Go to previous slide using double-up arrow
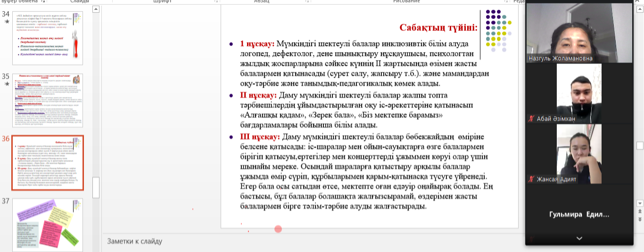Viewport: 644px width, 252px height. (x=640, y=212)
